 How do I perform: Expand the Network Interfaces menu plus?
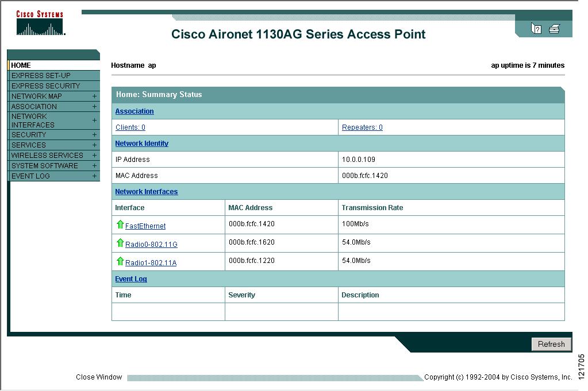click(94, 121)
